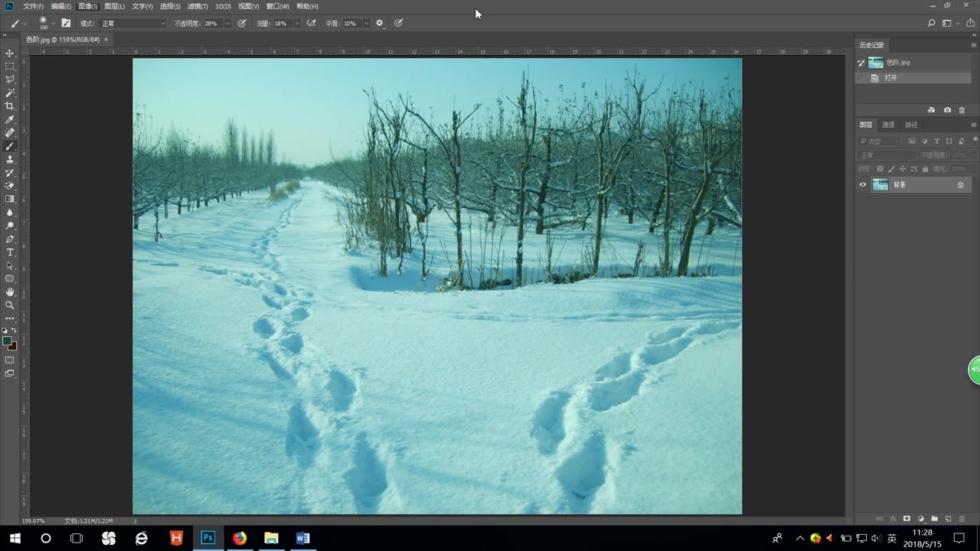
Task: Open the 图像(I) menu
Action: pyautogui.click(x=88, y=6)
